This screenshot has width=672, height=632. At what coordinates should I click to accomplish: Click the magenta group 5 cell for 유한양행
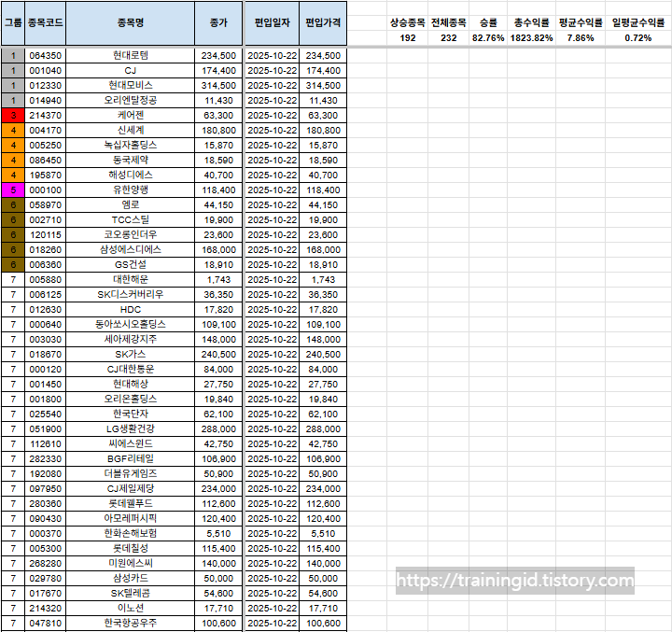(x=13, y=190)
